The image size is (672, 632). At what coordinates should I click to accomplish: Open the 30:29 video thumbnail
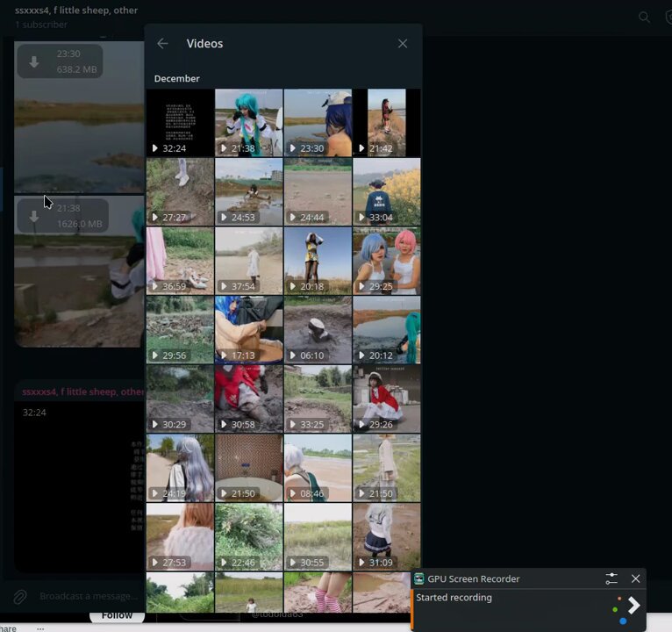click(x=180, y=399)
